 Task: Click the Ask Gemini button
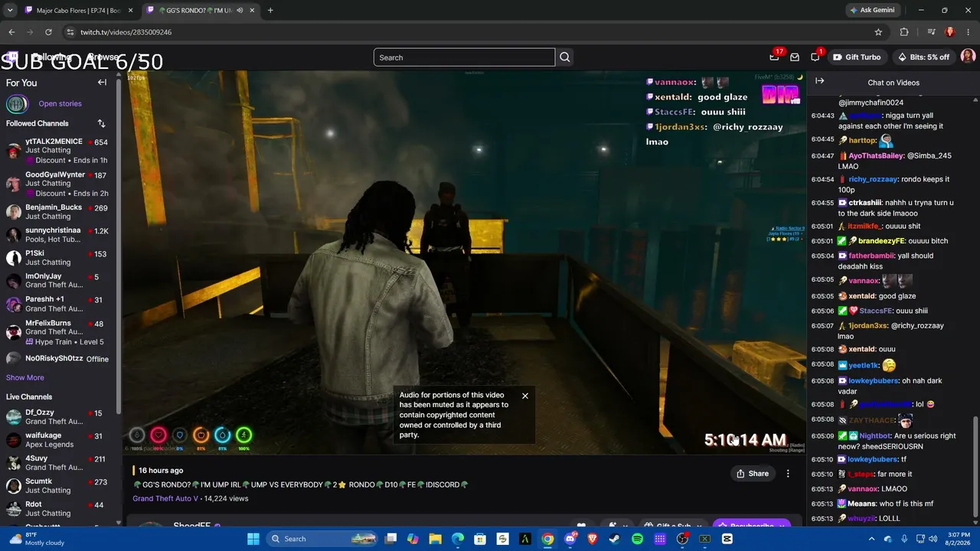(x=873, y=10)
